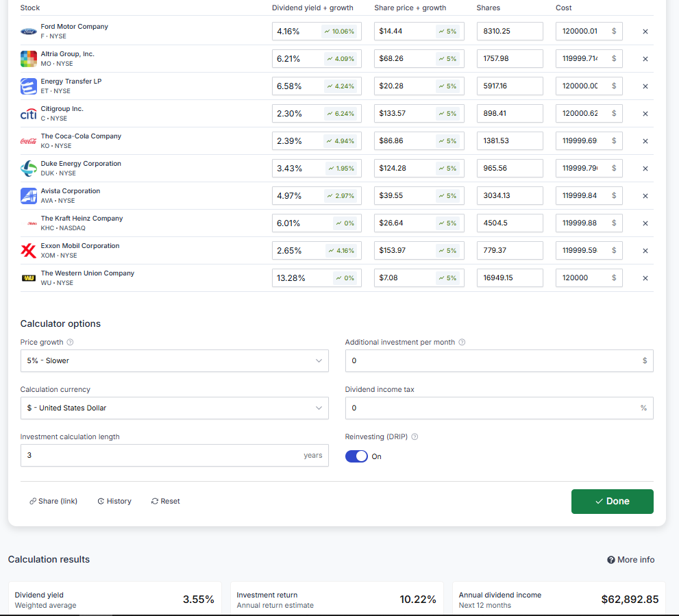Edit Avista dividend growth 2.97%
The image size is (679, 616).
341,196
